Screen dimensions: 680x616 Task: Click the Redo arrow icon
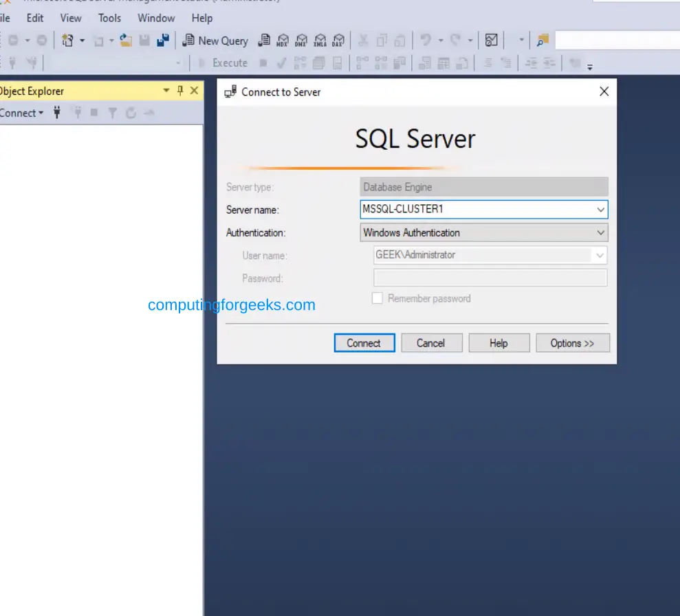pos(455,41)
